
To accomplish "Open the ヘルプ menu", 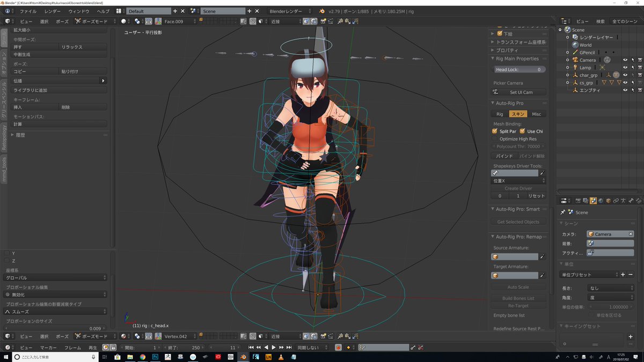I will tap(103, 11).
